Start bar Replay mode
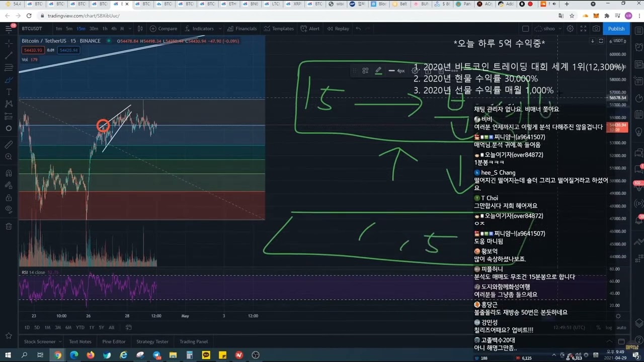Screen dimensions: 644x362 point(338,29)
